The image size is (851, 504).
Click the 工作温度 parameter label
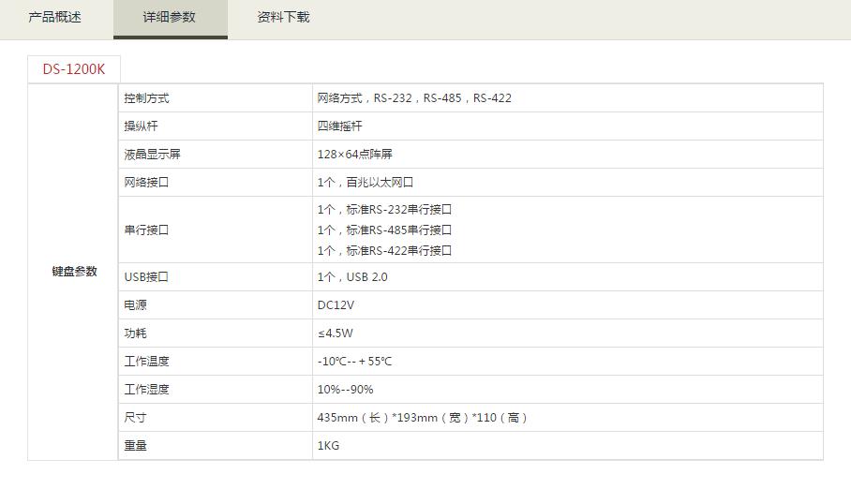(x=147, y=362)
